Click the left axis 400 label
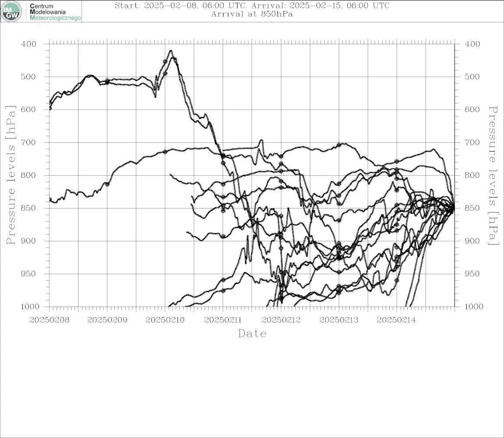 pos(28,44)
